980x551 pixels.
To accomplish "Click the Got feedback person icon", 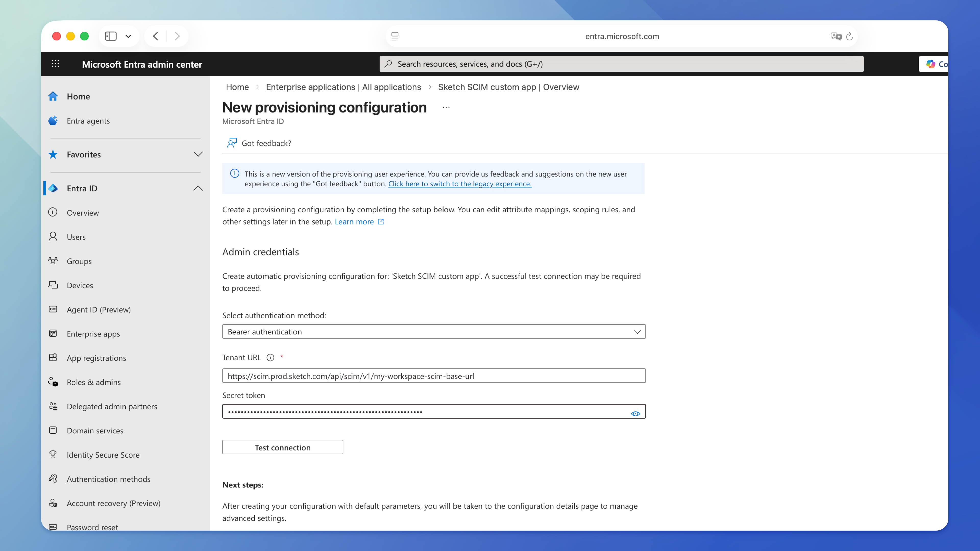I will [232, 143].
